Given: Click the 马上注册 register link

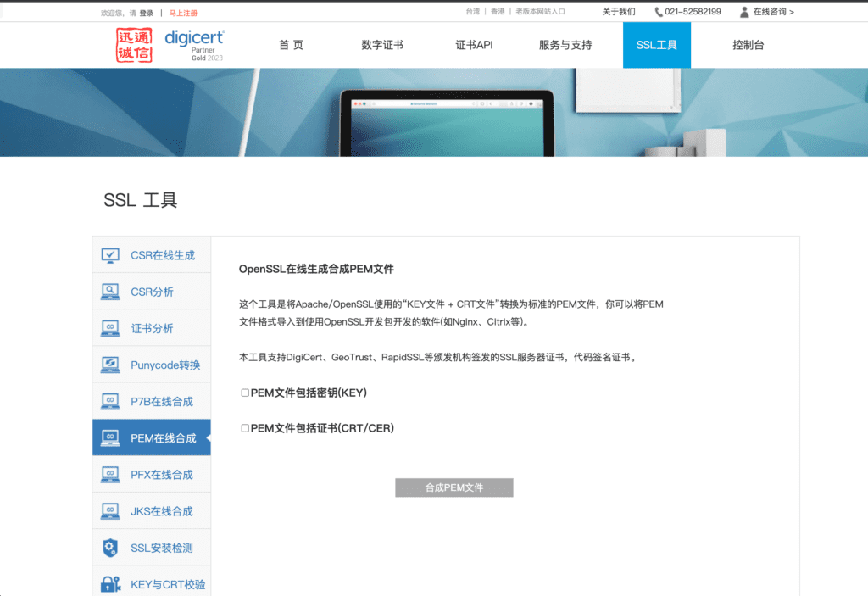Looking at the screenshot, I should [183, 14].
